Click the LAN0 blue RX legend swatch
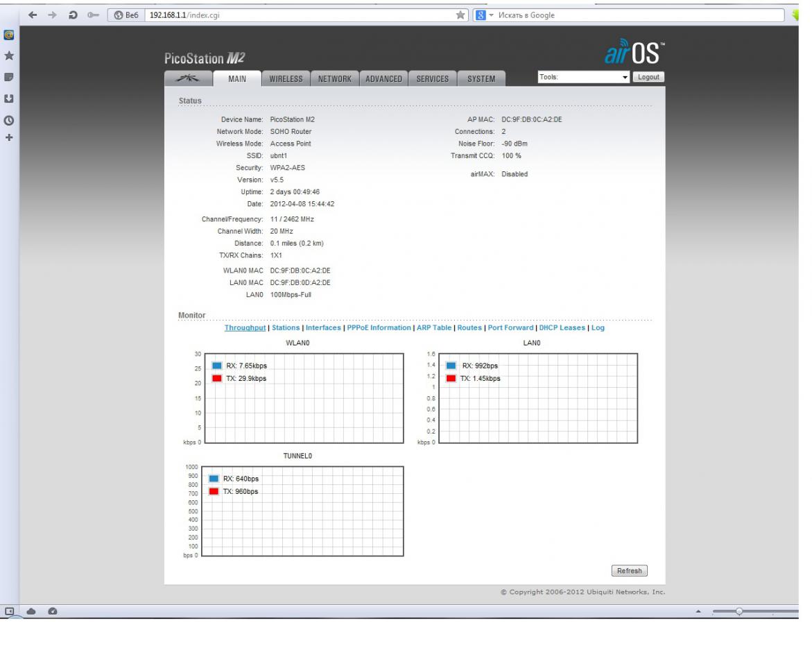 [x=451, y=366]
